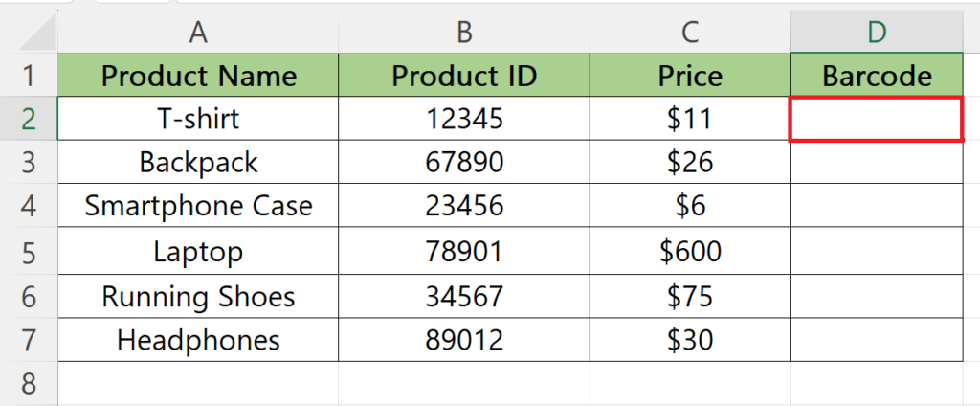Select the cell containing 67890
Image resolution: width=980 pixels, height=406 pixels.
click(464, 162)
